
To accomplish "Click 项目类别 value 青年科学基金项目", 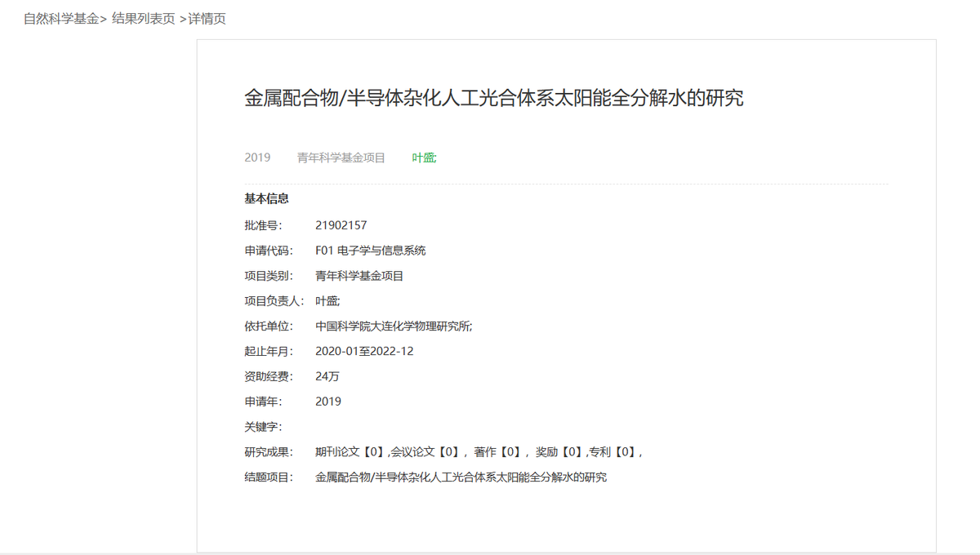I will (359, 275).
